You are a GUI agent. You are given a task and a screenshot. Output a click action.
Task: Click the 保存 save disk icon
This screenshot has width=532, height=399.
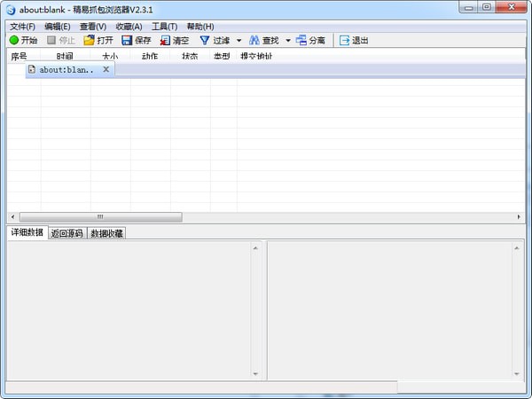(127, 40)
